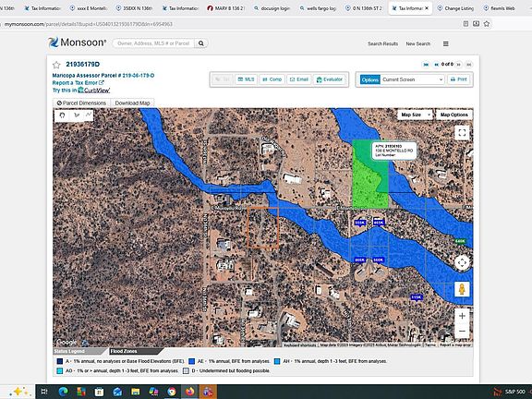Switch to the 358XX N 136th browser tab
This screenshot has height=399, width=532.
tap(134, 8)
